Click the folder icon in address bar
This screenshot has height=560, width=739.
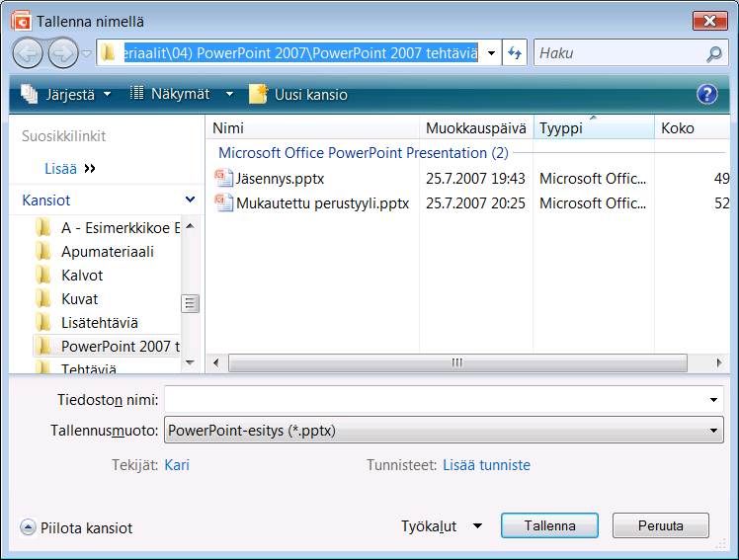pos(109,52)
